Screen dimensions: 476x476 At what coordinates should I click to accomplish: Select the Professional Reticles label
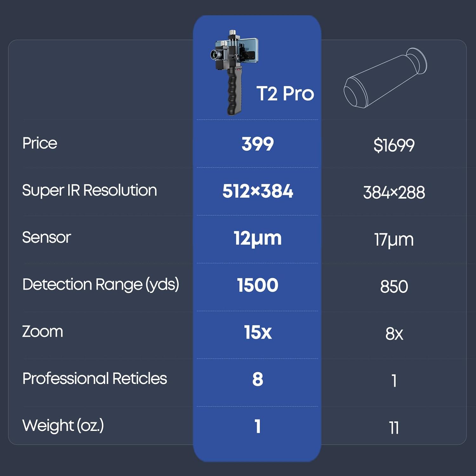pos(95,379)
